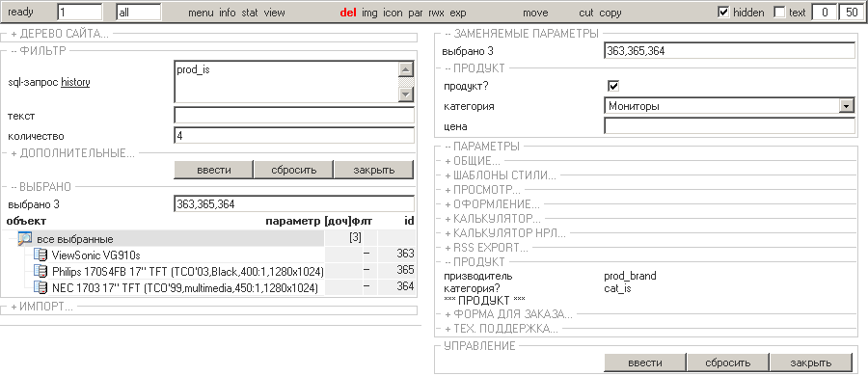The image size is (868, 376).
Task: Collapse the ЗАМЕНЯЕМЫЕ ПАРАМЕТРЫ section
Action: (x=522, y=34)
